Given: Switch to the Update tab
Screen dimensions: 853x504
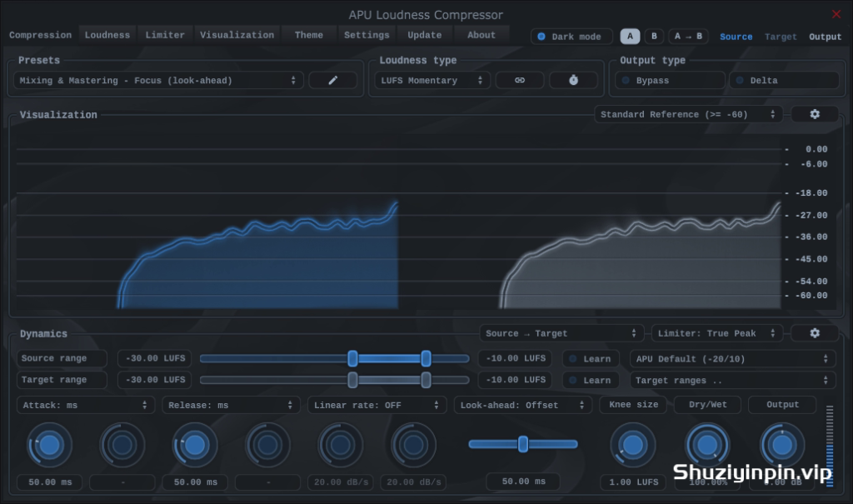Looking at the screenshot, I should click(425, 35).
